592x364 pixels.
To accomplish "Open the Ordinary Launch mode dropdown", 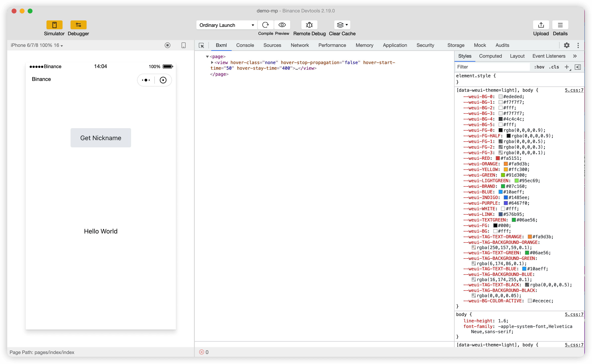I will (x=226, y=25).
